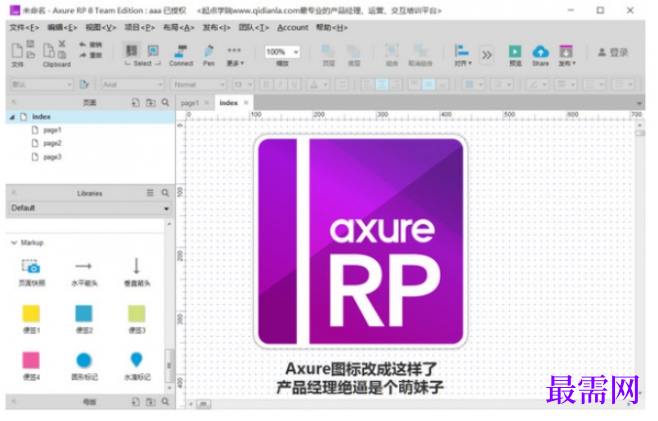Pick the page snapshot camera widget
Viewport: 658px width, 421px height.
[31, 267]
